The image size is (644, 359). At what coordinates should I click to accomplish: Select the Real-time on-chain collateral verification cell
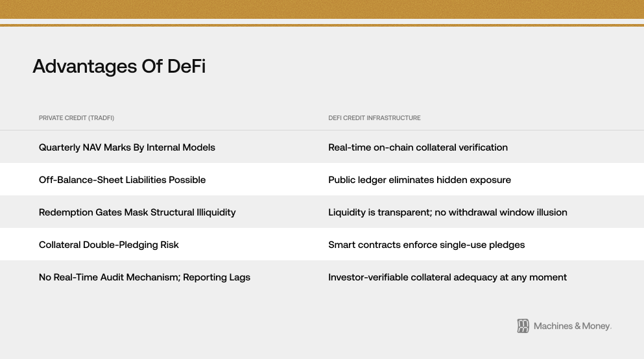pos(418,147)
